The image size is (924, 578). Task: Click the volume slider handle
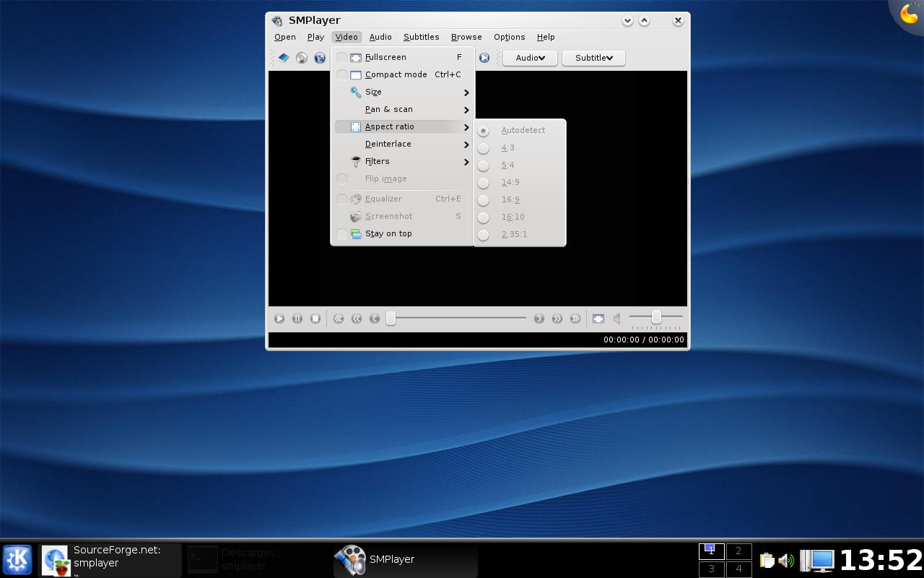[x=656, y=317]
